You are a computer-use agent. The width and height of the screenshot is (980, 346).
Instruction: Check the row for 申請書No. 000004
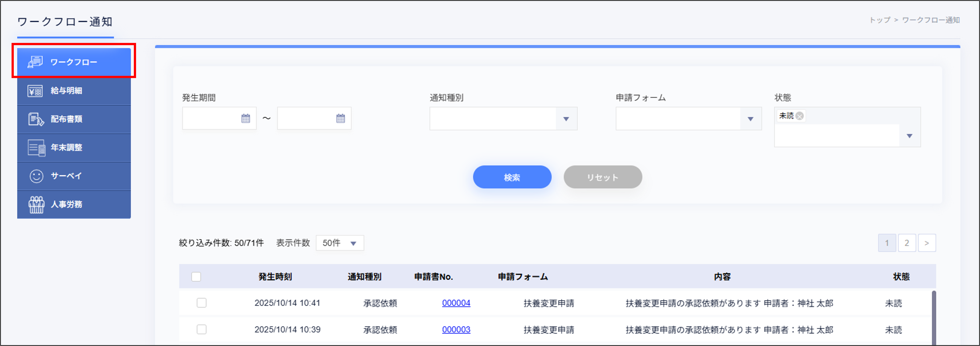[202, 303]
